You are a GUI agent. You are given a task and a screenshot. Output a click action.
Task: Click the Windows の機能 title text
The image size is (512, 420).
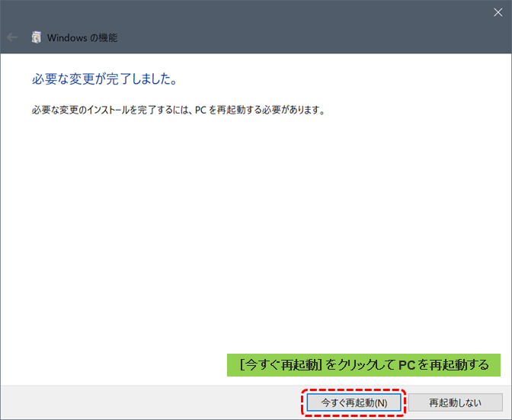tap(82, 38)
